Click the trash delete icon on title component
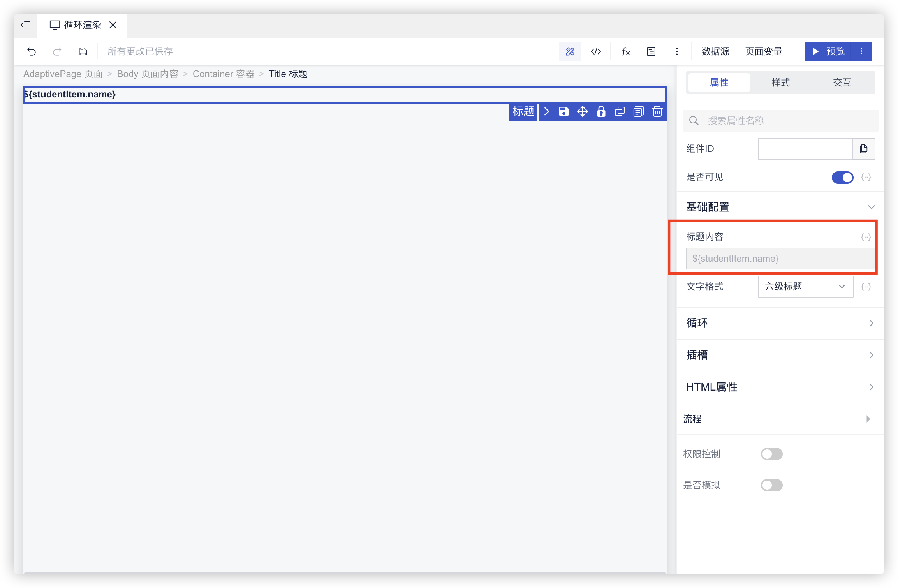The width and height of the screenshot is (898, 588). [x=657, y=112]
